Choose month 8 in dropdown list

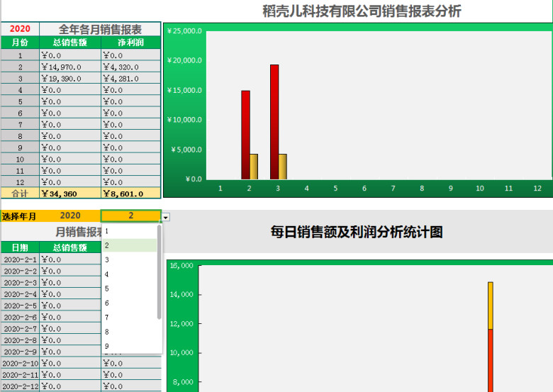click(130, 332)
